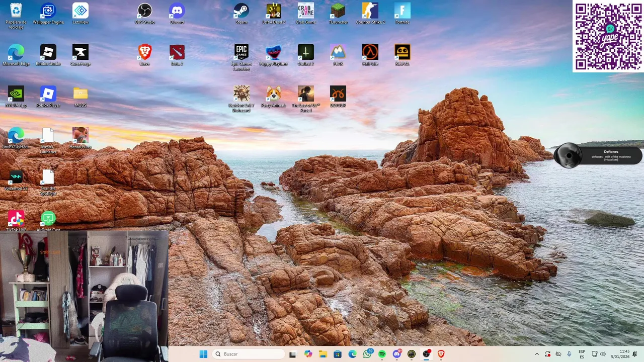
Task: Click the PEAK game icon
Action: click(x=338, y=55)
